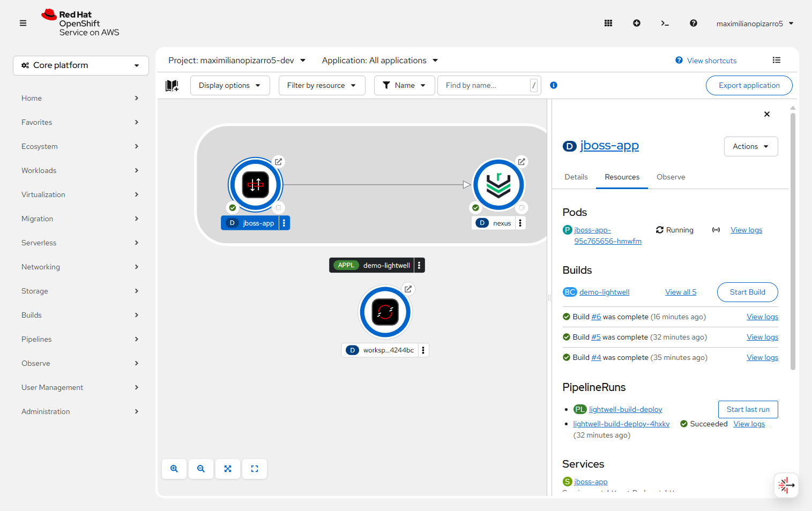Open the Core platform perspective switcher
Image resolution: width=812 pixels, height=511 pixels.
[81, 65]
